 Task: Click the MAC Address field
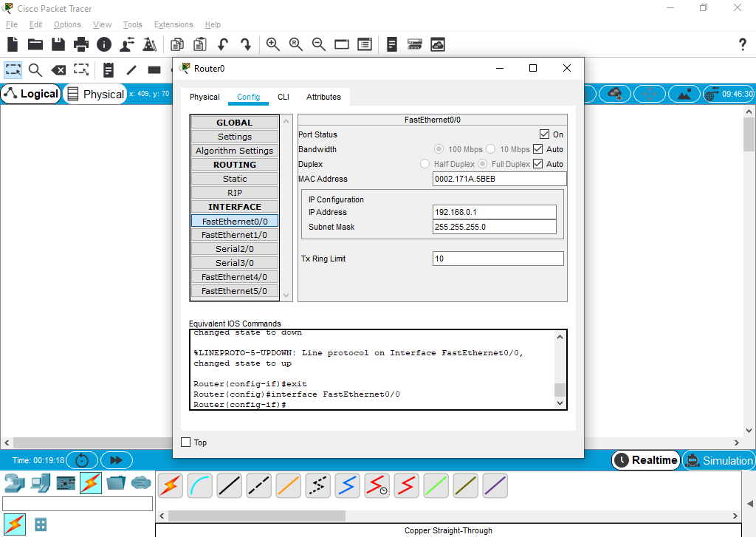point(500,179)
